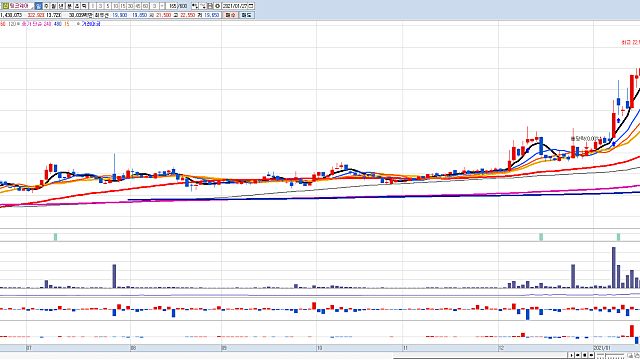Click the blue 매도 sell button
This screenshot has width=640, height=360.
coord(247,15)
